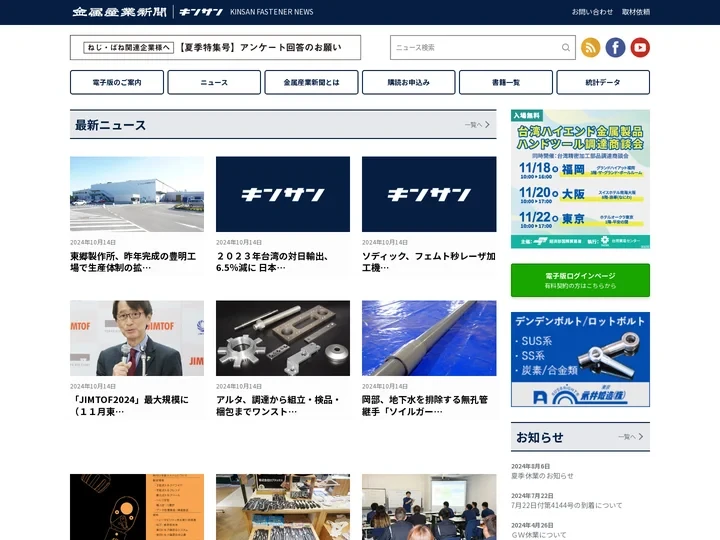Open black and orange tool illustration thumbnail
The image size is (720, 540).
[x=137, y=507]
